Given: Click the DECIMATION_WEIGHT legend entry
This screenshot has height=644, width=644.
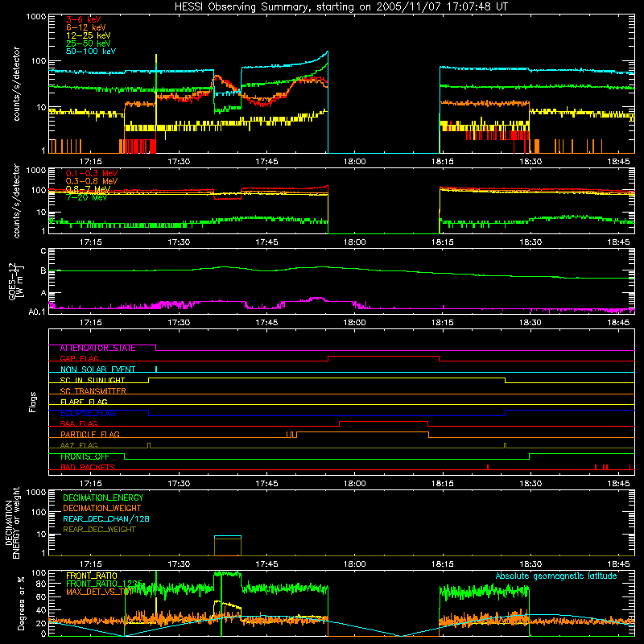Looking at the screenshot, I should (102, 509).
